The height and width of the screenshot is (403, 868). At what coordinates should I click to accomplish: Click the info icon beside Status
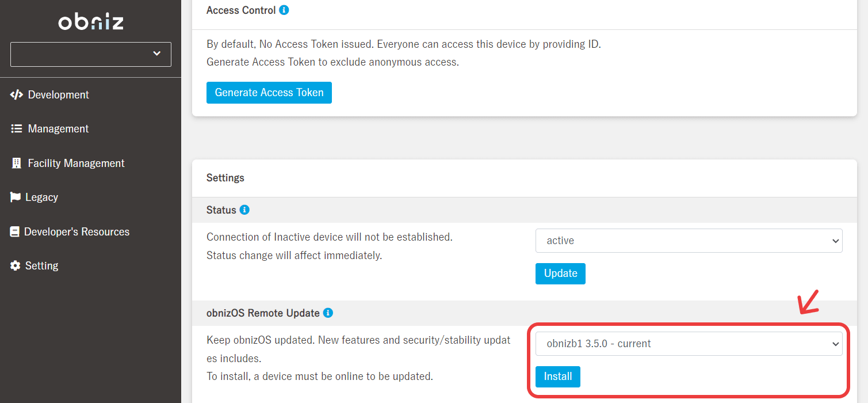(244, 210)
